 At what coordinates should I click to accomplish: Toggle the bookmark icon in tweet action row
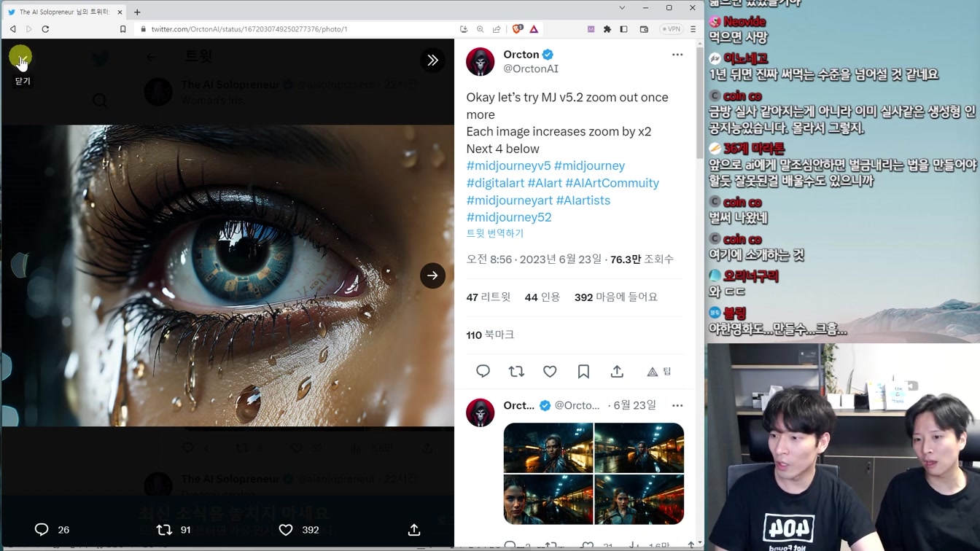(583, 372)
